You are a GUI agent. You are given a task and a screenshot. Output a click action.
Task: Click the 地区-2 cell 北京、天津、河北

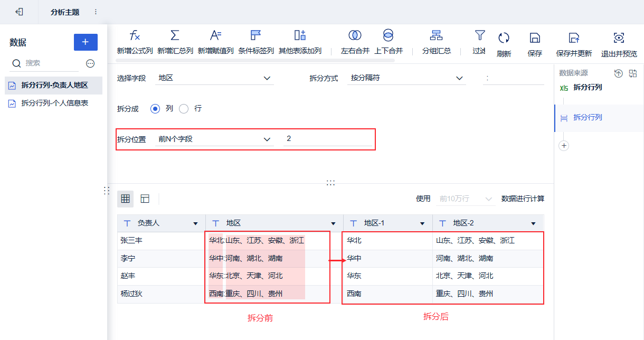(x=488, y=276)
